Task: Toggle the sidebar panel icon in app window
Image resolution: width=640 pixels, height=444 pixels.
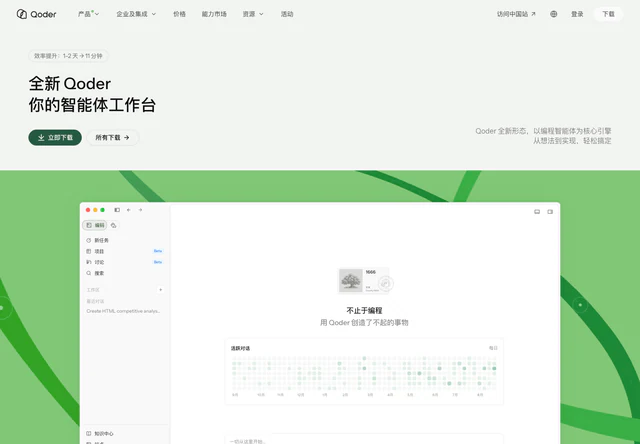Action: (117, 210)
